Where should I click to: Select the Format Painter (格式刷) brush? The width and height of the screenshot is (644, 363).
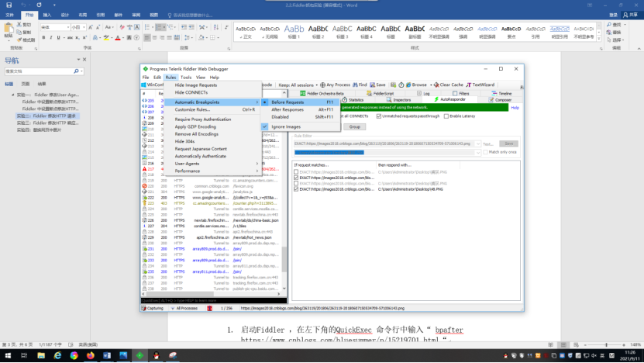tap(19, 40)
